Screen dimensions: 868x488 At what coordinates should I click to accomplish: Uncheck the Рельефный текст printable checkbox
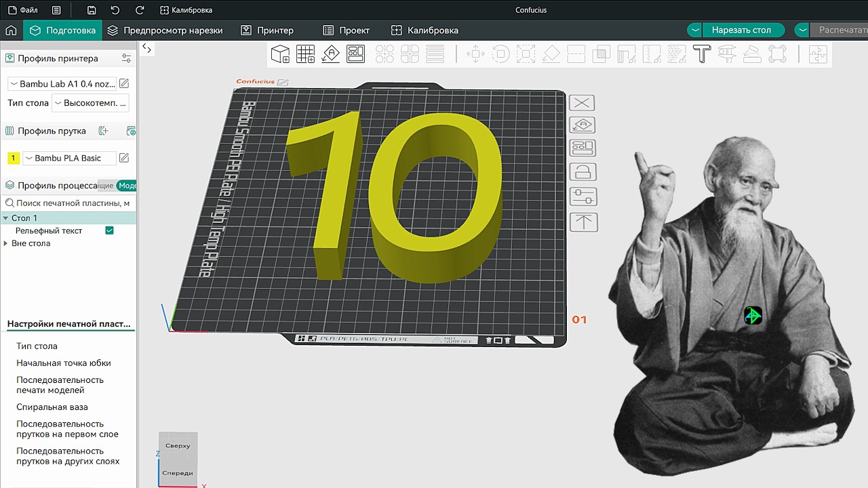(x=109, y=230)
